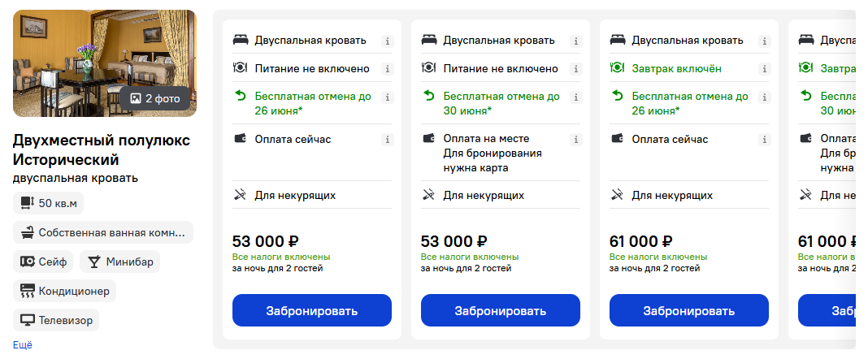Book first 53 000 ₽ offer with Забронировать
868x359 pixels.
pyautogui.click(x=311, y=310)
